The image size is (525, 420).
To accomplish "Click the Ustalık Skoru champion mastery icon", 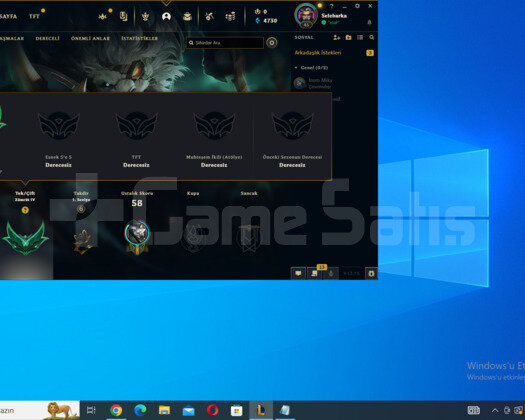I will pos(137,237).
